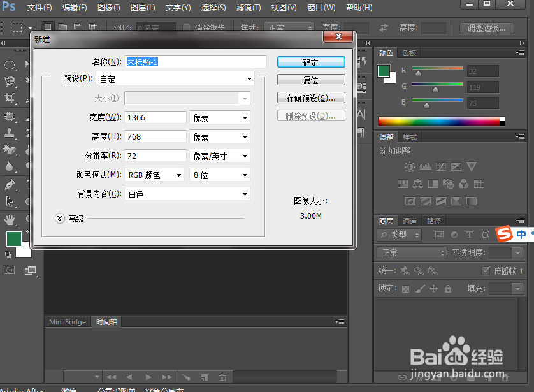Click the color spectrum ramp
Image resolution: width=534 pixels, height=392 pixels.
coord(441,121)
